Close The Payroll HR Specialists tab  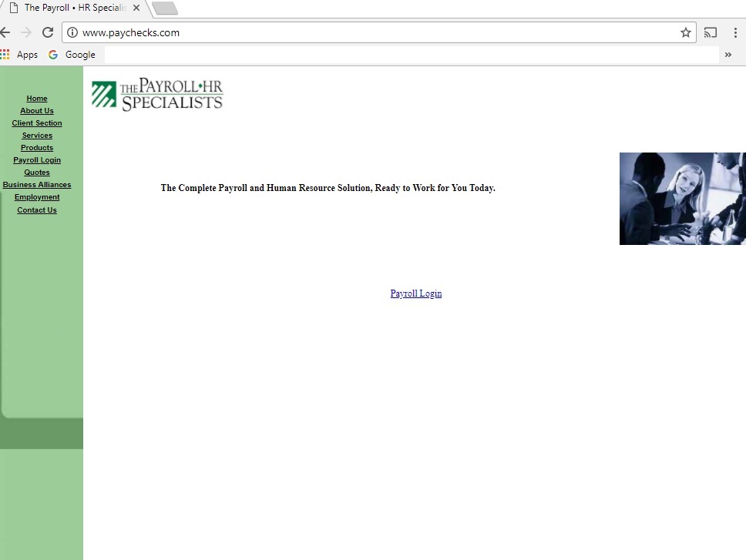[x=136, y=8]
